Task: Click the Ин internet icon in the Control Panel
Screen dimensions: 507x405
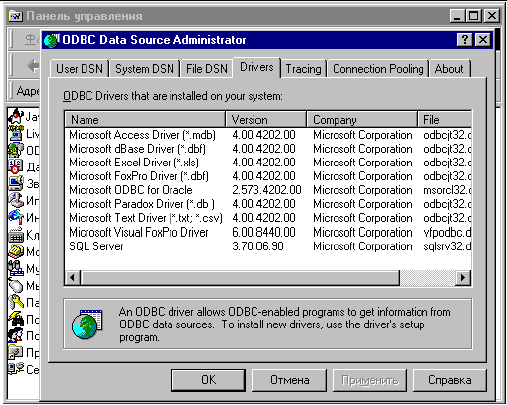Action: pyautogui.click(x=16, y=217)
